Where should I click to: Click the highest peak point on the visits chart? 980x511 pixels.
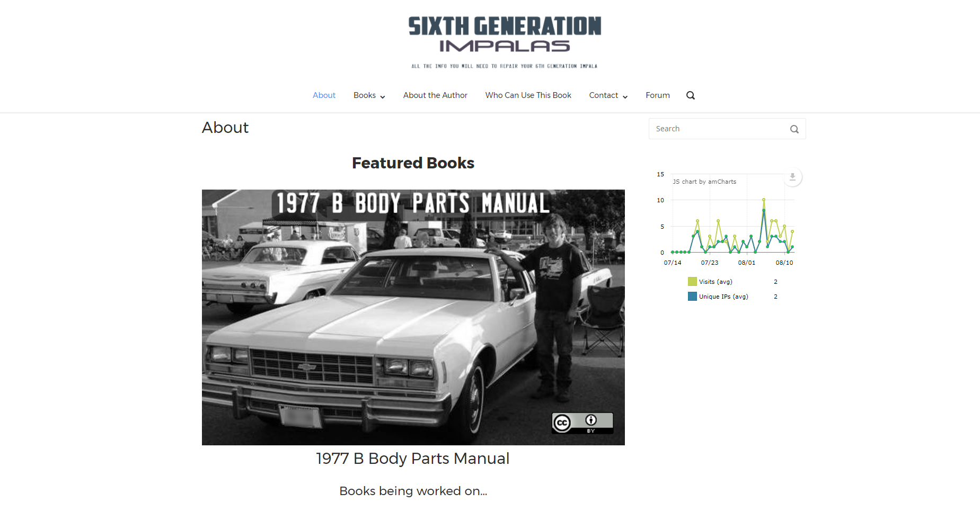point(764,200)
